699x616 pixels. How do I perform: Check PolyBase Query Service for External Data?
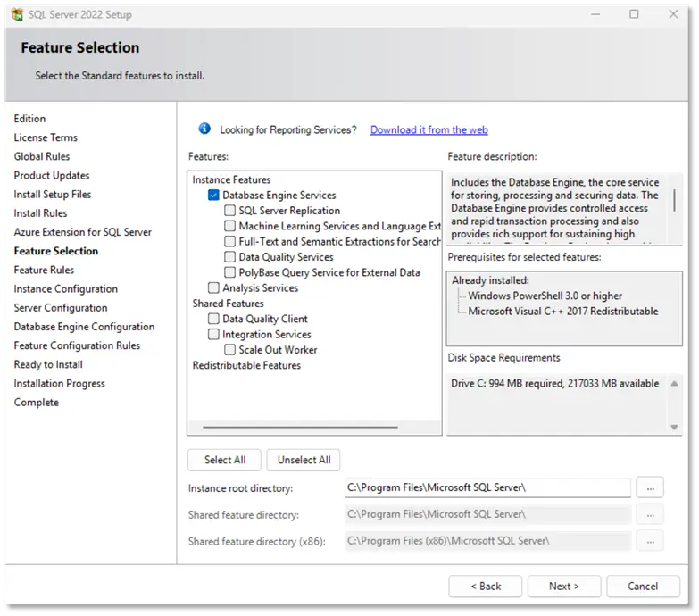click(x=229, y=272)
